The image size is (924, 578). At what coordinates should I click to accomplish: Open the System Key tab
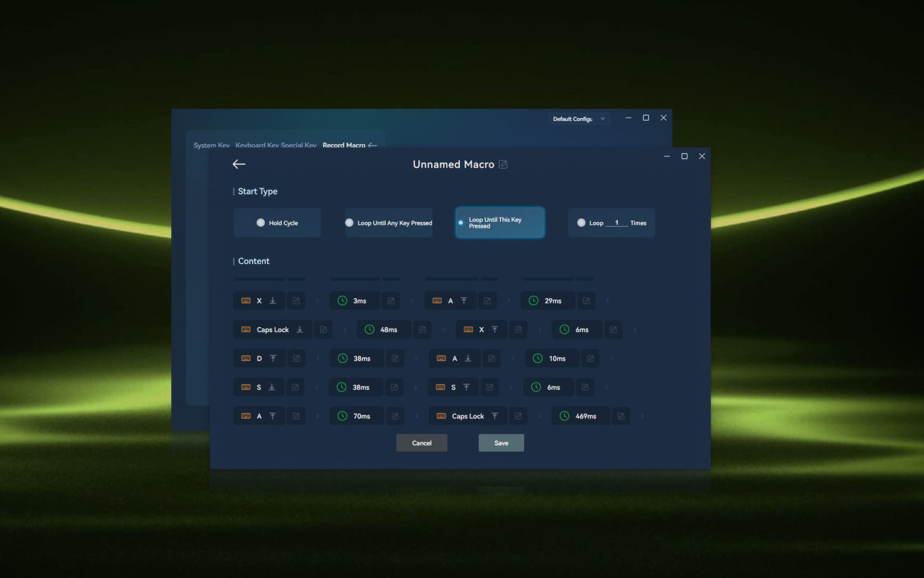(x=211, y=145)
